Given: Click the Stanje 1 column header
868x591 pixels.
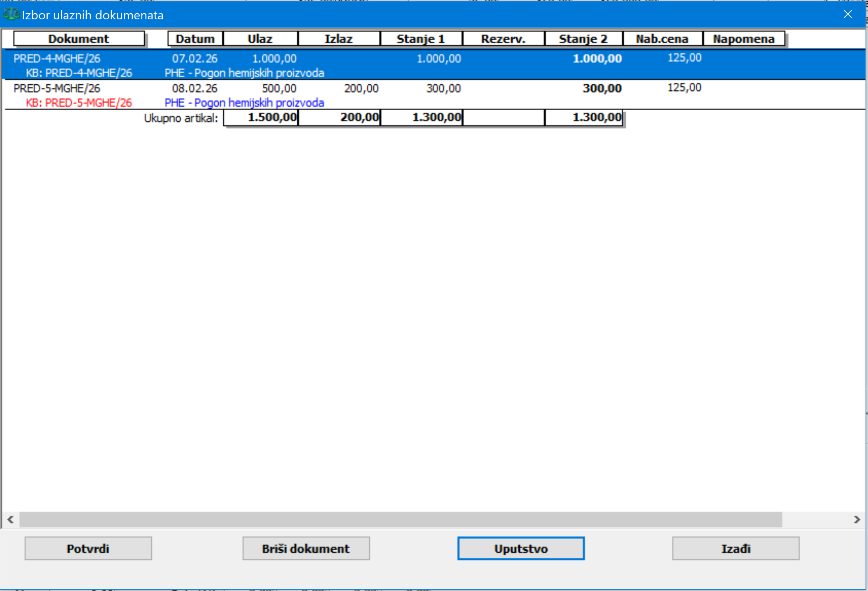Looking at the screenshot, I should click(421, 39).
